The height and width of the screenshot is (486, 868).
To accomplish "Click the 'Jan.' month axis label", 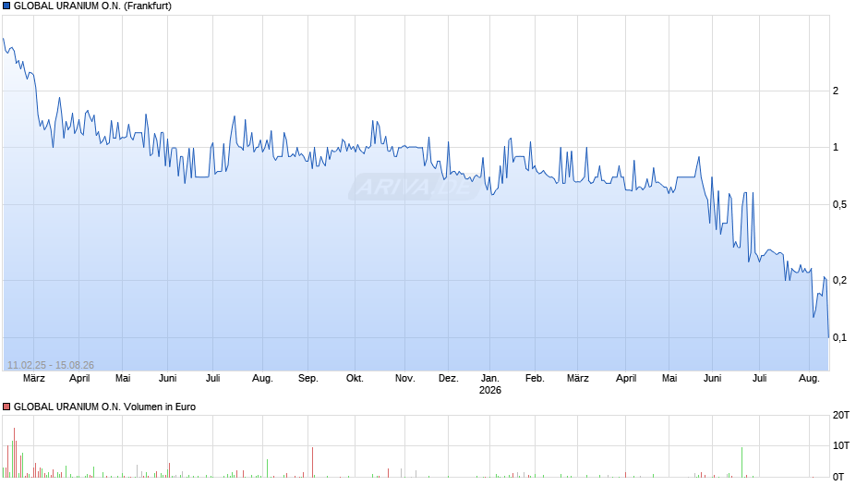I will tap(490, 379).
